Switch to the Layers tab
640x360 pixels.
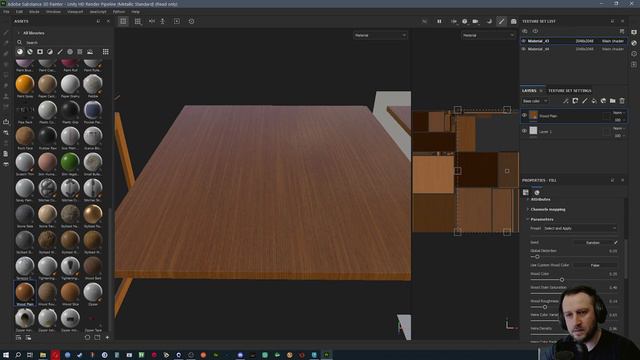[x=529, y=91]
